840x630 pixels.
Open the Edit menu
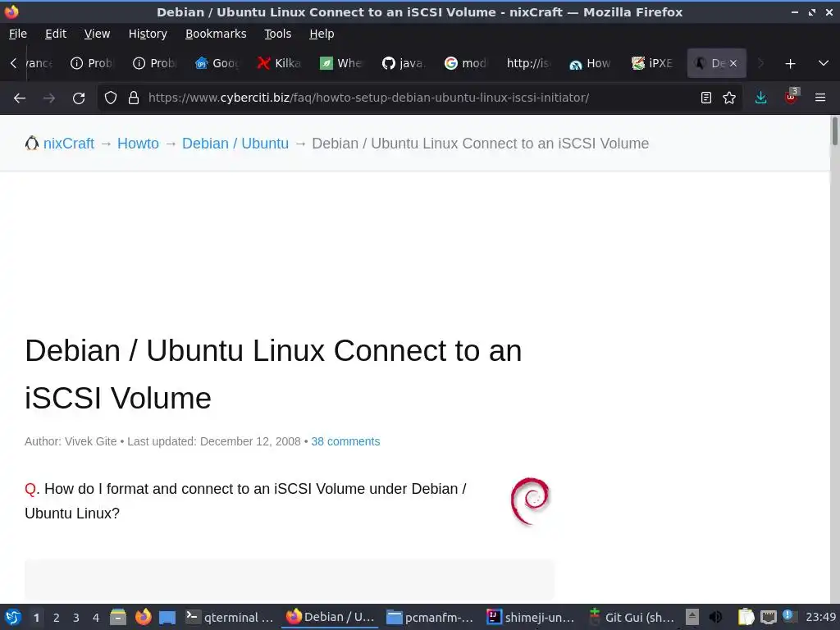[x=56, y=34]
